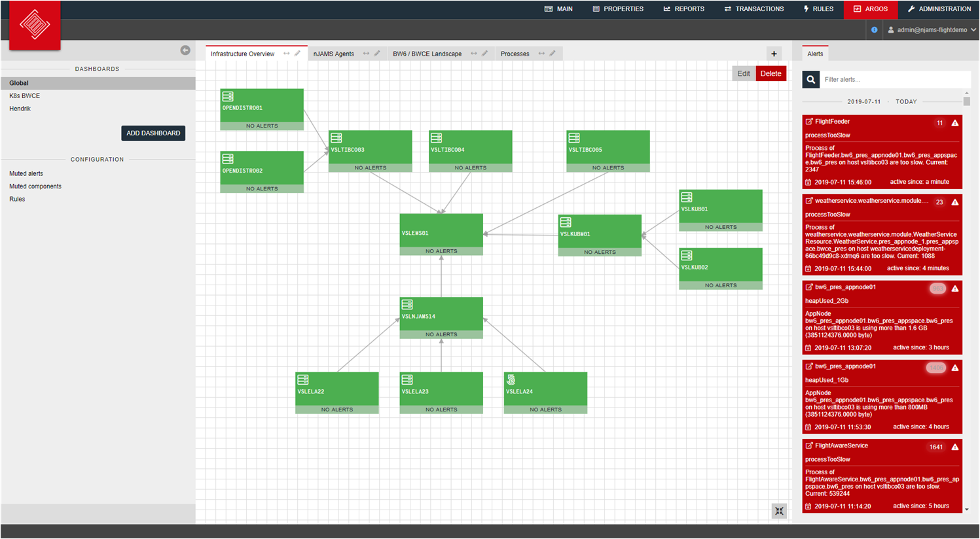This screenshot has height=539, width=980.
Task: Click the Edit button on the canvas
Action: pos(744,74)
